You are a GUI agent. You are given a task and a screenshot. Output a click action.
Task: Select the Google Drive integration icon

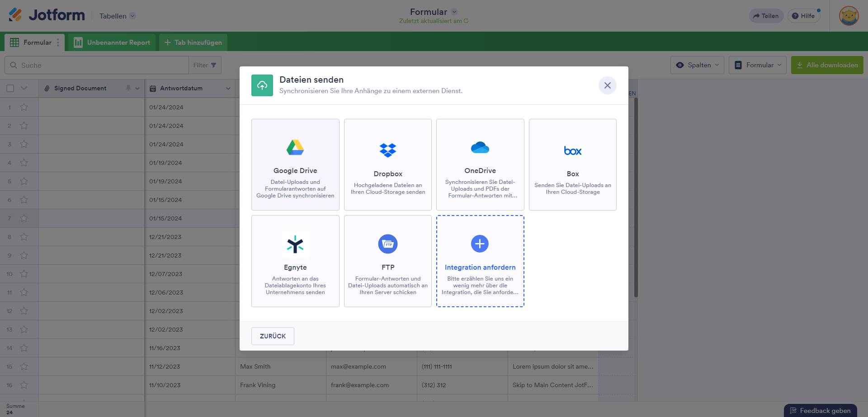click(x=295, y=148)
